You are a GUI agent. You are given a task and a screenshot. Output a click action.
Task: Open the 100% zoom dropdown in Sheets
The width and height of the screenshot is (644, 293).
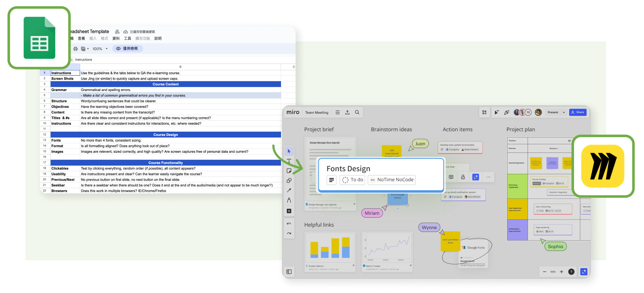coord(100,49)
